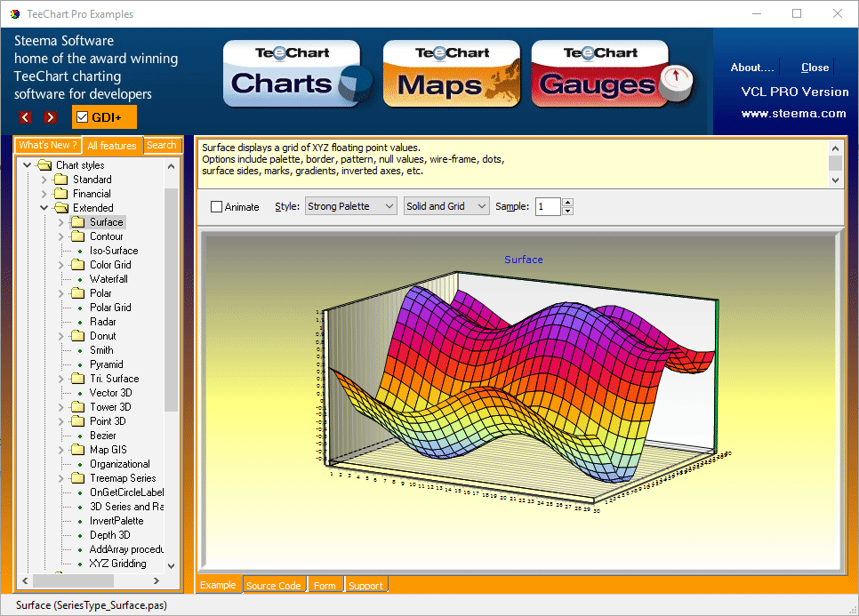Image resolution: width=859 pixels, height=616 pixels.
Task: Select Depth 3D in the tree
Action: tap(109, 535)
